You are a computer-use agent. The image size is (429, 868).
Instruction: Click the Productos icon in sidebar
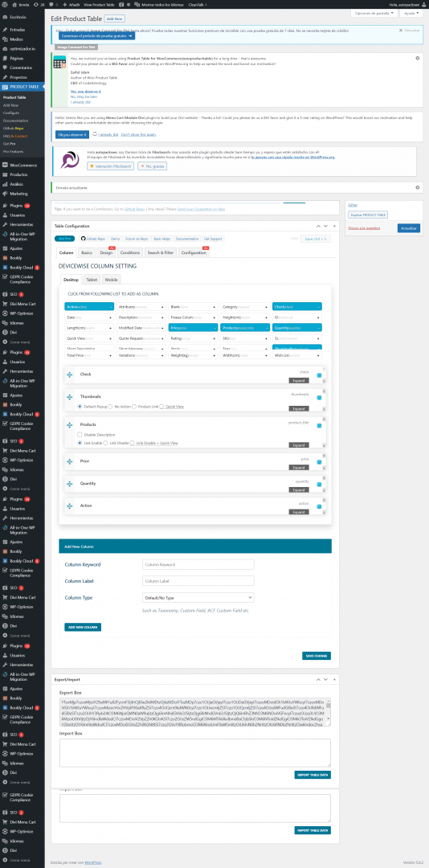pos(5,174)
